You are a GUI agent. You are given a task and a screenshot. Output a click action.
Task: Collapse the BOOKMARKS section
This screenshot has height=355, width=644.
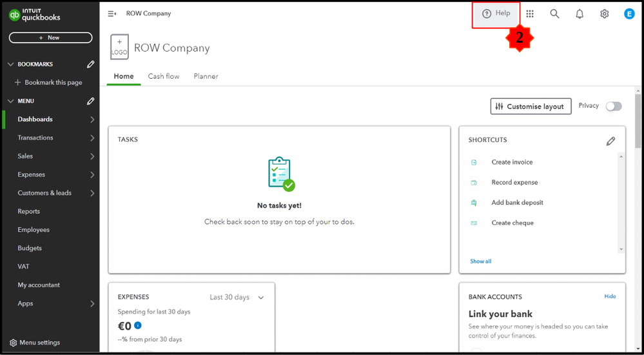10,65
